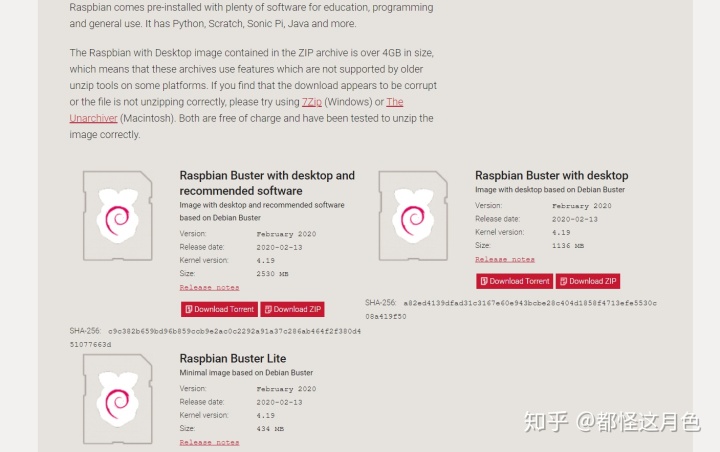The width and height of the screenshot is (720, 452).
Task: Select SHA-256 hash starting with c9c382b
Action: (x=235, y=331)
